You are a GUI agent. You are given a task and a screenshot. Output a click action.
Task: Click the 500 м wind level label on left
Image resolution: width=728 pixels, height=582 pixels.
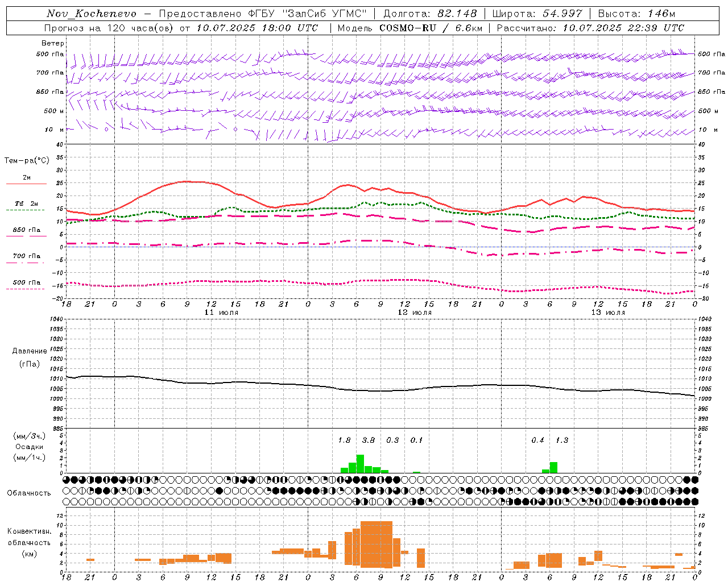click(54, 111)
